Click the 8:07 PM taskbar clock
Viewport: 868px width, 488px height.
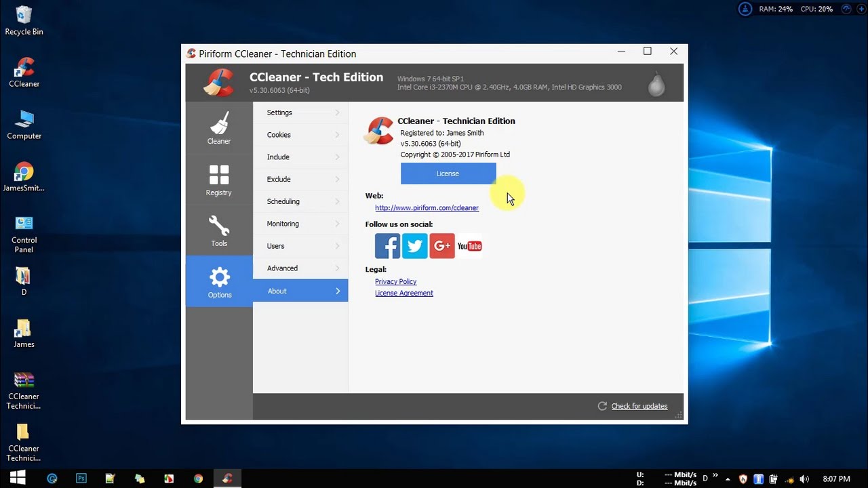click(x=836, y=479)
